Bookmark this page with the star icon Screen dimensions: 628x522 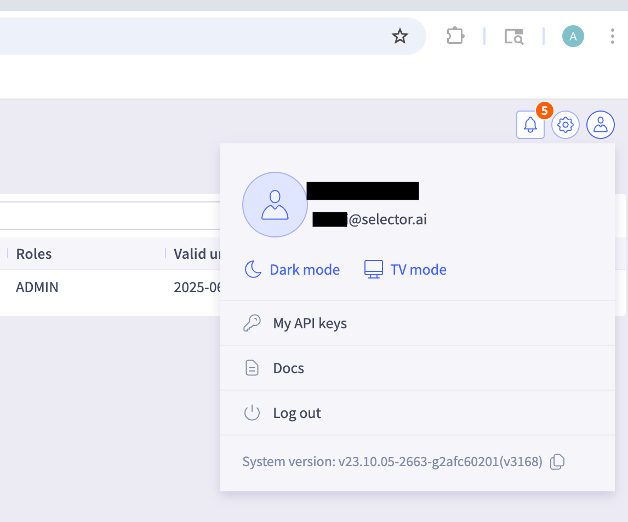pyautogui.click(x=400, y=36)
